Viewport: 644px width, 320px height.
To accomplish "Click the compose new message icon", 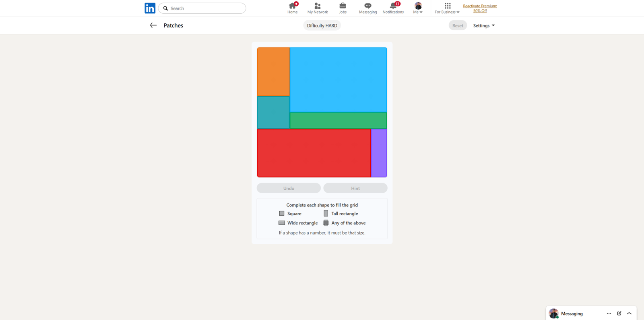I will pyautogui.click(x=619, y=313).
